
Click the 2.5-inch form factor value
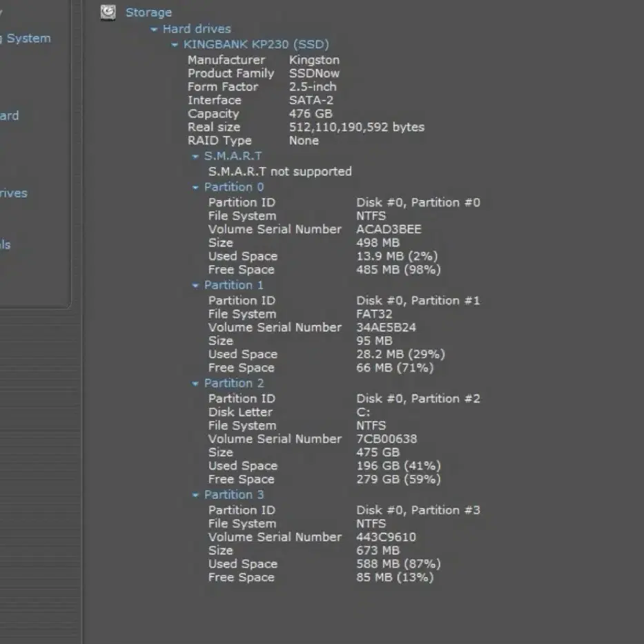pyautogui.click(x=313, y=87)
